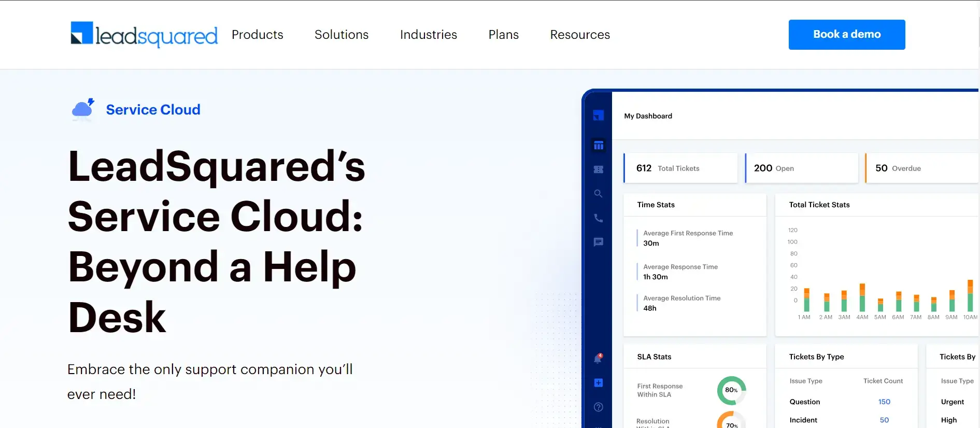
Task: Click the 'Embrace the only support companion' tagline
Action: pos(210,381)
